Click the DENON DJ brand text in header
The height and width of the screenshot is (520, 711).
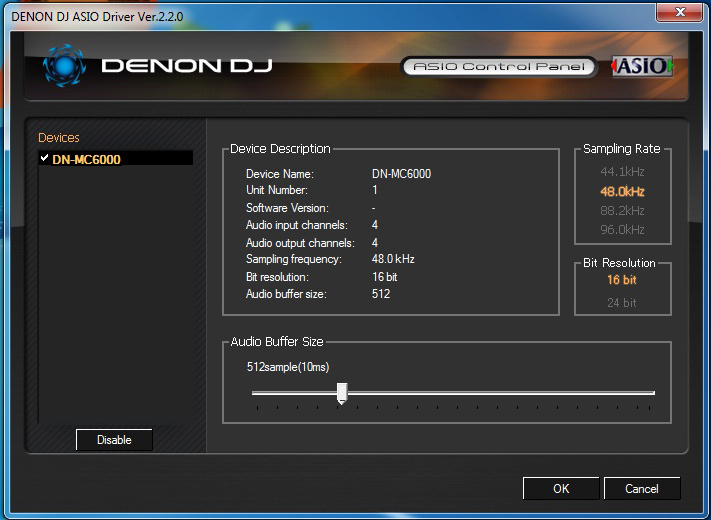tap(186, 67)
